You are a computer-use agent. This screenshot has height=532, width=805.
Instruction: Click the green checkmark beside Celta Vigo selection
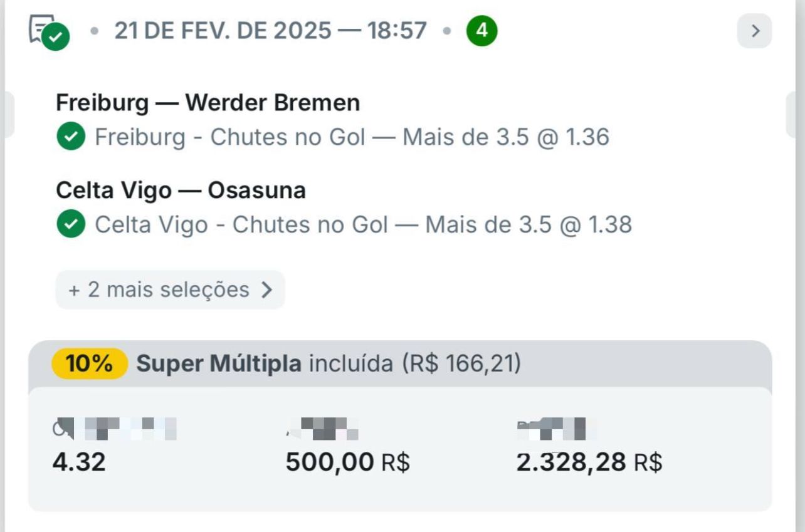(x=71, y=224)
